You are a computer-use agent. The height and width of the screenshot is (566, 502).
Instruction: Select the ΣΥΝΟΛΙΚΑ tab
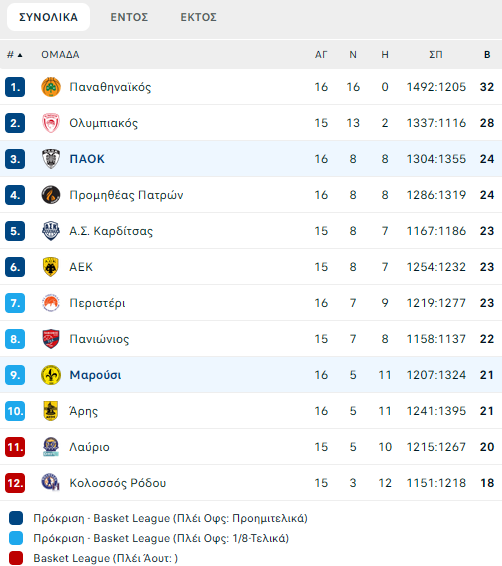48,17
